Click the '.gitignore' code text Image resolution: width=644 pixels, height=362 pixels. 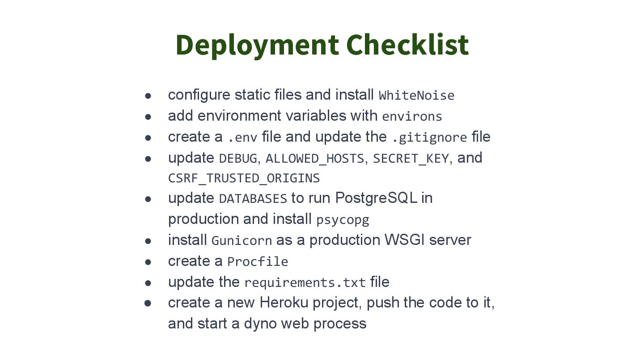429,138
